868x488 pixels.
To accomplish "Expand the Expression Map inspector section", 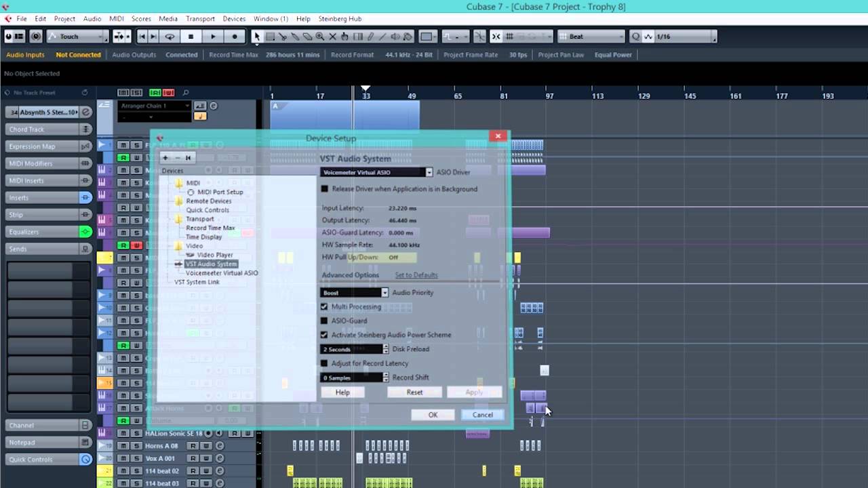I will click(x=48, y=146).
